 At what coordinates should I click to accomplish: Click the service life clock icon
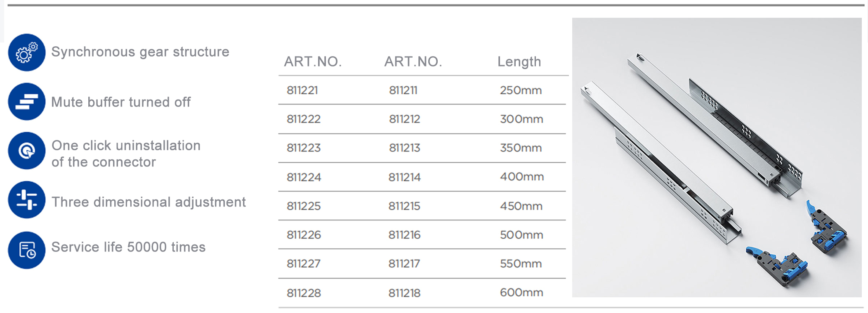pyautogui.click(x=27, y=250)
